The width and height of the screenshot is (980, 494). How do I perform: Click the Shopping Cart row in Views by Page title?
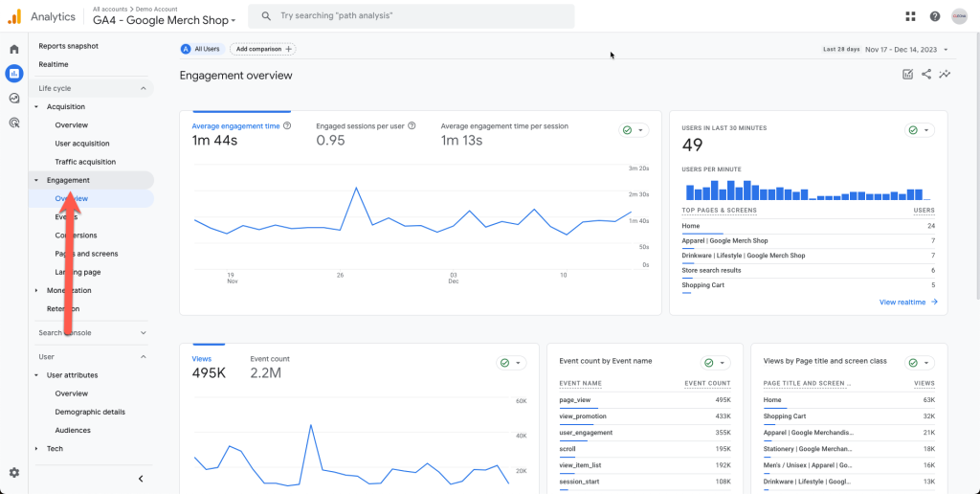click(x=850, y=416)
